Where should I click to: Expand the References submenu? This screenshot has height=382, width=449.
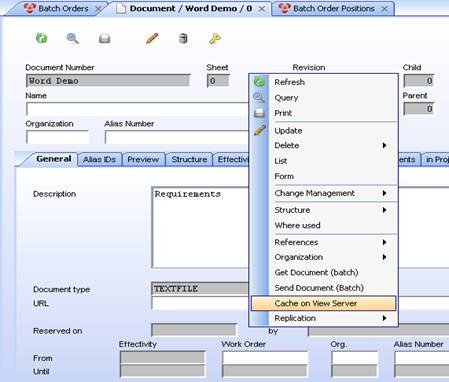coord(324,242)
